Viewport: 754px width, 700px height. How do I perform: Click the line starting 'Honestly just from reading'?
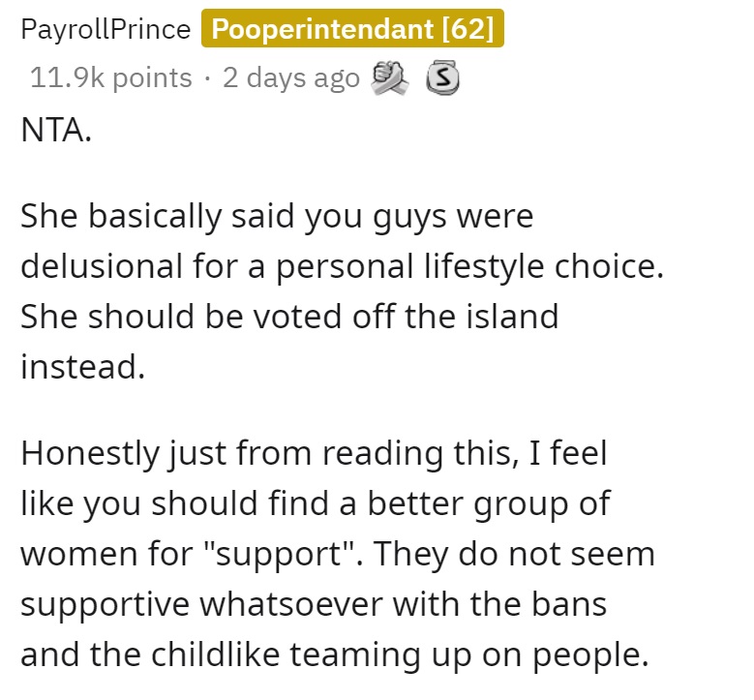pyautogui.click(x=314, y=454)
